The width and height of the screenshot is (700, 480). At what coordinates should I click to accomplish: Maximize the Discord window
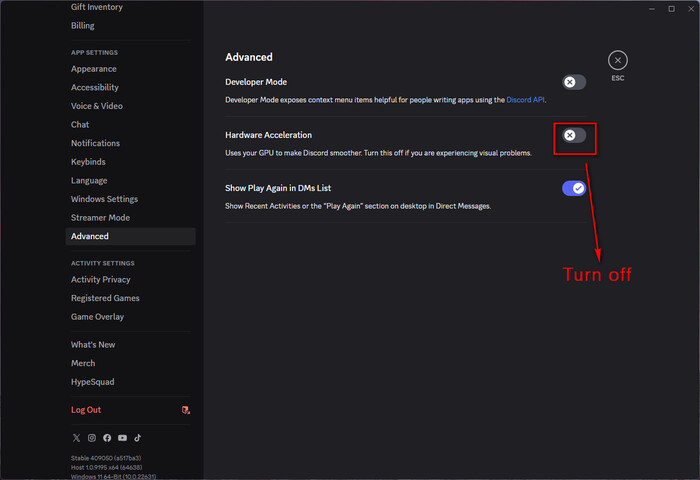671,9
